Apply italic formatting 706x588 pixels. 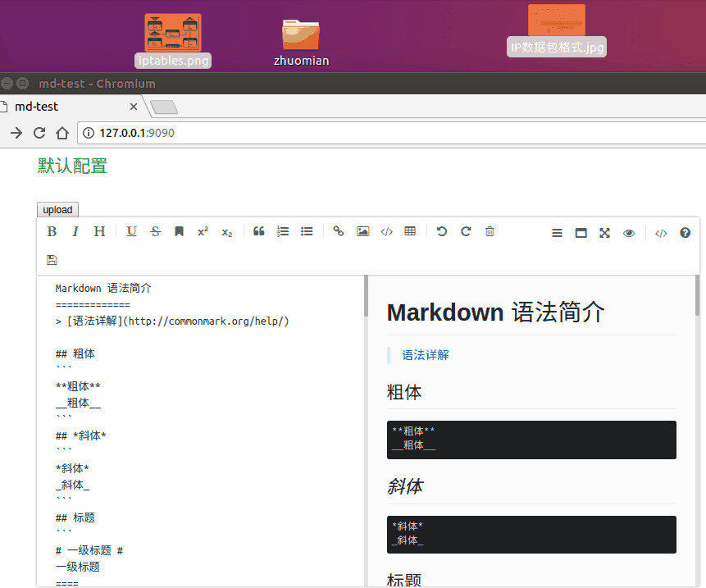(x=75, y=232)
